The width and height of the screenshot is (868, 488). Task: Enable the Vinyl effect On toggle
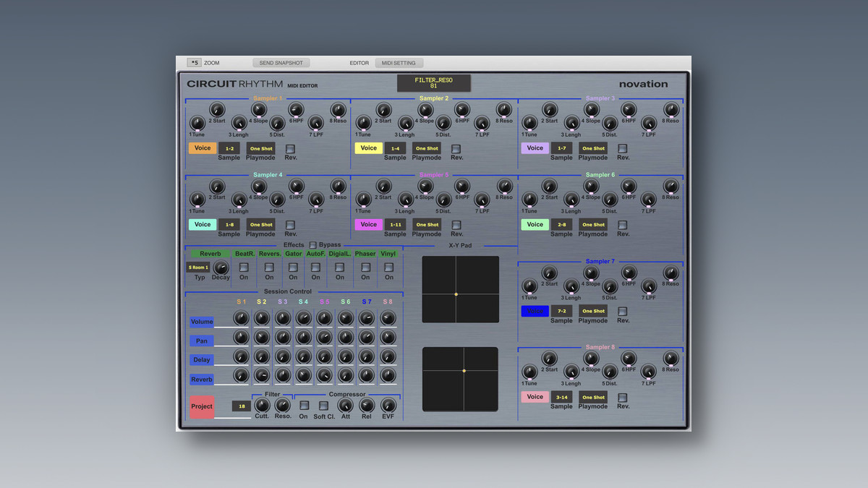click(x=389, y=267)
